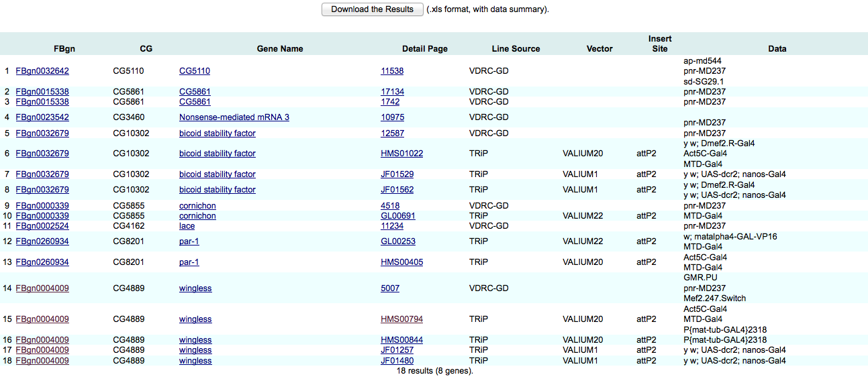Open the FBgn0002524 link

pos(42,226)
